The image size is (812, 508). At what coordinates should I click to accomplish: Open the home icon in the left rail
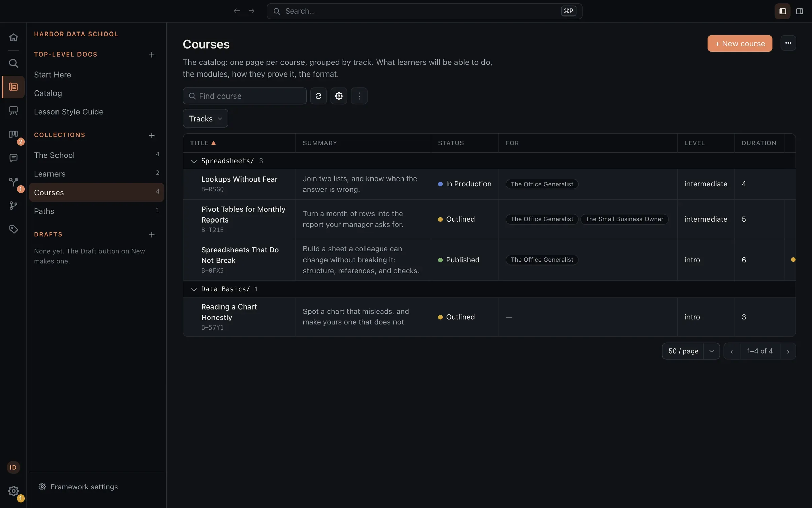(14, 37)
